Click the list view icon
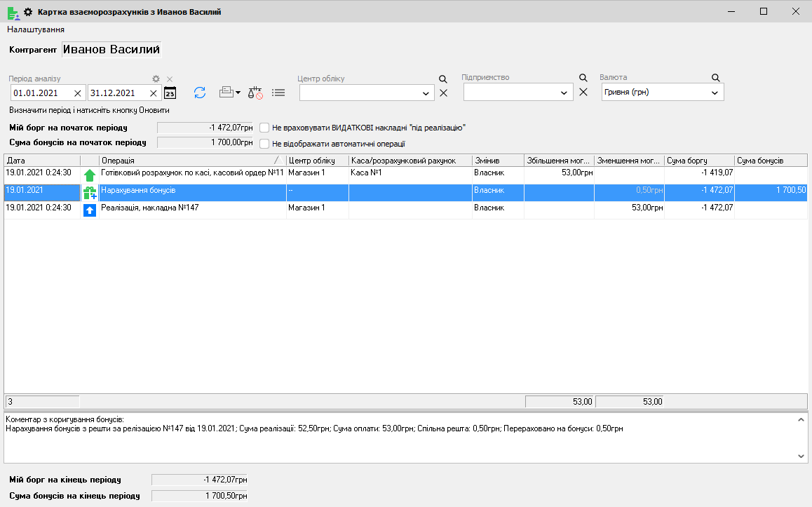Image resolution: width=812 pixels, height=507 pixels. coord(278,93)
